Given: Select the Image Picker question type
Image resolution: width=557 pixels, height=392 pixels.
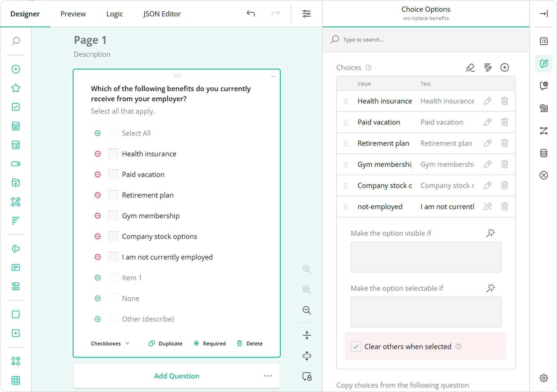Looking at the screenshot, I should click(16, 202).
